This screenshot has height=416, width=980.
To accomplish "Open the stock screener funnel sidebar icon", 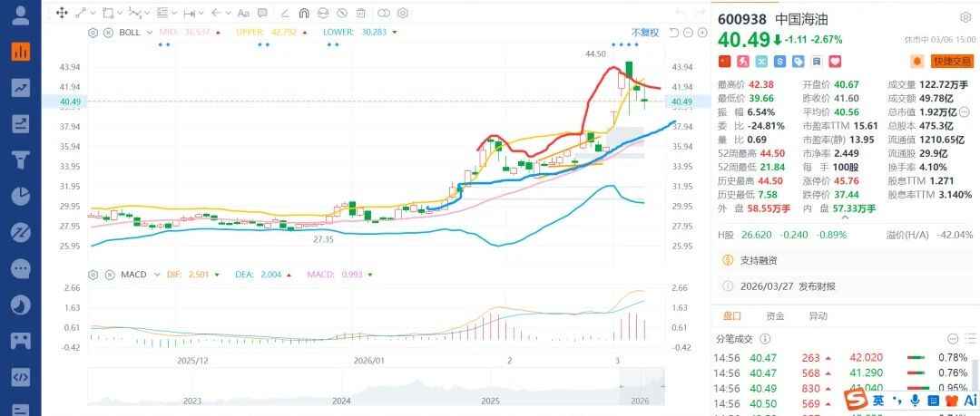I will coord(21,160).
